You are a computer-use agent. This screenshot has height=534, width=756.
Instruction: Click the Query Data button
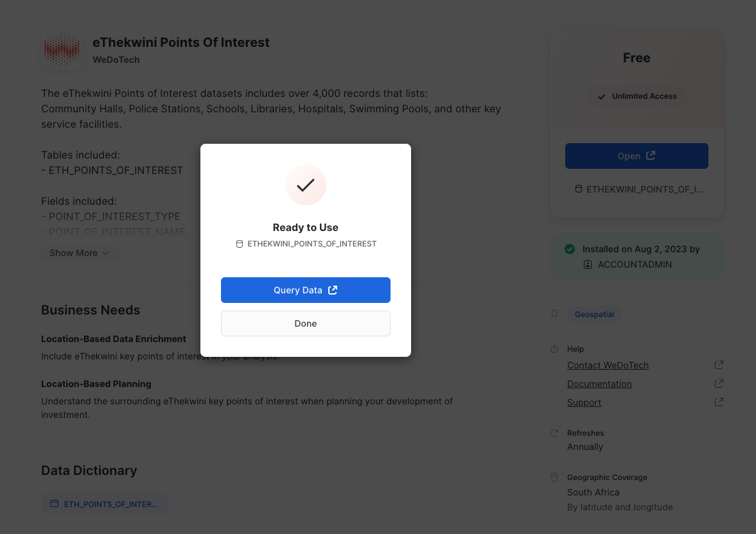[x=306, y=290]
